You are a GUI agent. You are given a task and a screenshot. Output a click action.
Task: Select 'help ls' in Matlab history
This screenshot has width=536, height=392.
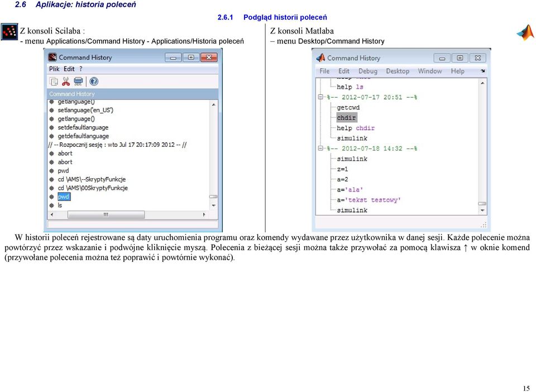pyautogui.click(x=350, y=87)
